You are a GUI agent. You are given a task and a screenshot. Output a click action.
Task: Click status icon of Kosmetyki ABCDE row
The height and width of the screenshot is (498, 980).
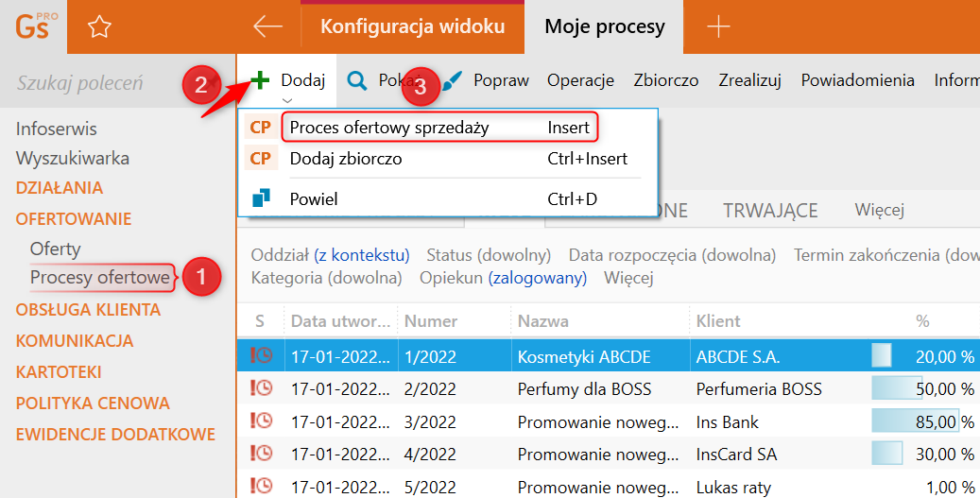(x=261, y=356)
